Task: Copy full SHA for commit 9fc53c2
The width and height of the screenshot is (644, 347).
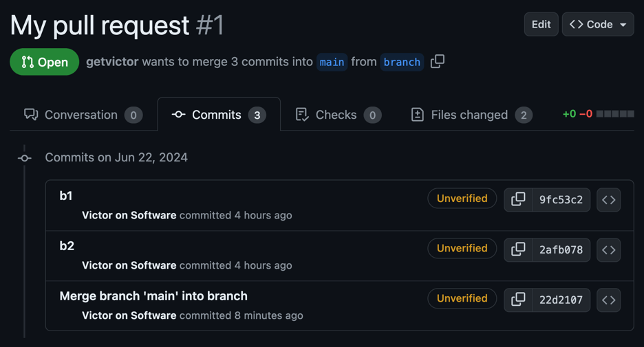Action: pyautogui.click(x=518, y=199)
